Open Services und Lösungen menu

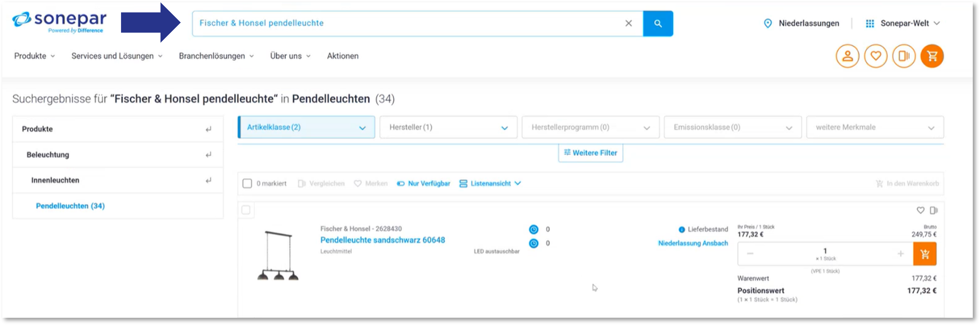pos(117,56)
